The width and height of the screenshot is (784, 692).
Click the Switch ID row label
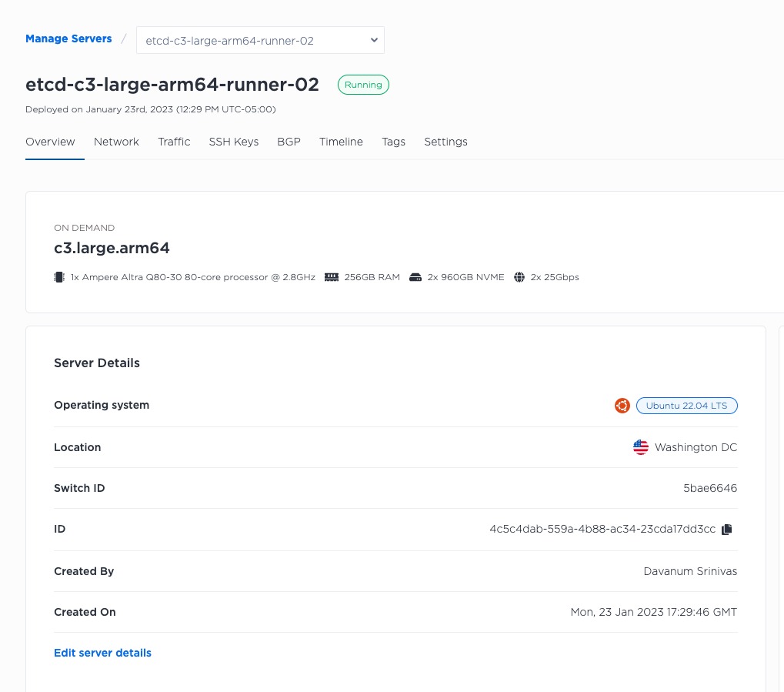pyautogui.click(x=79, y=488)
